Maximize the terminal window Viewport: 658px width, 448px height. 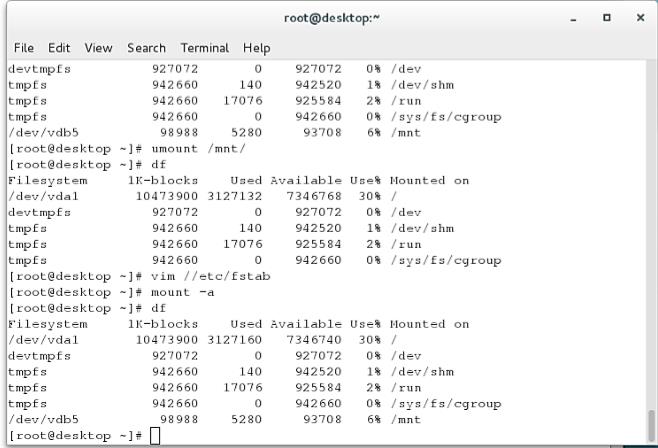click(x=606, y=18)
